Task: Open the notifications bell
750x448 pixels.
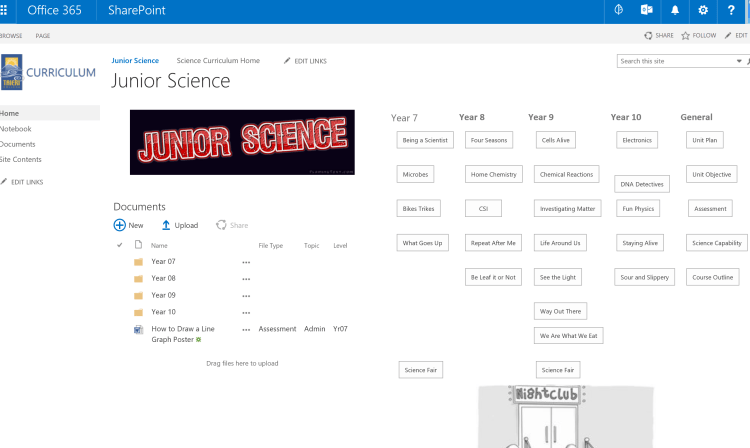Action: 675,11
